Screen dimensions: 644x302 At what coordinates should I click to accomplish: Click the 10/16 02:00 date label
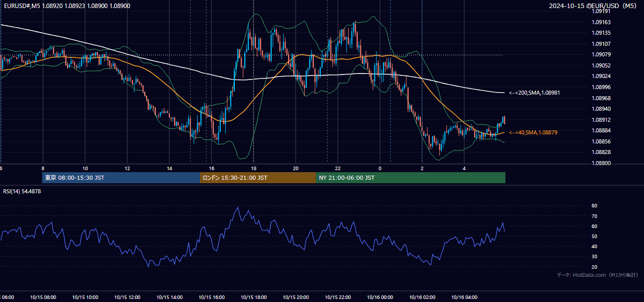point(422,297)
